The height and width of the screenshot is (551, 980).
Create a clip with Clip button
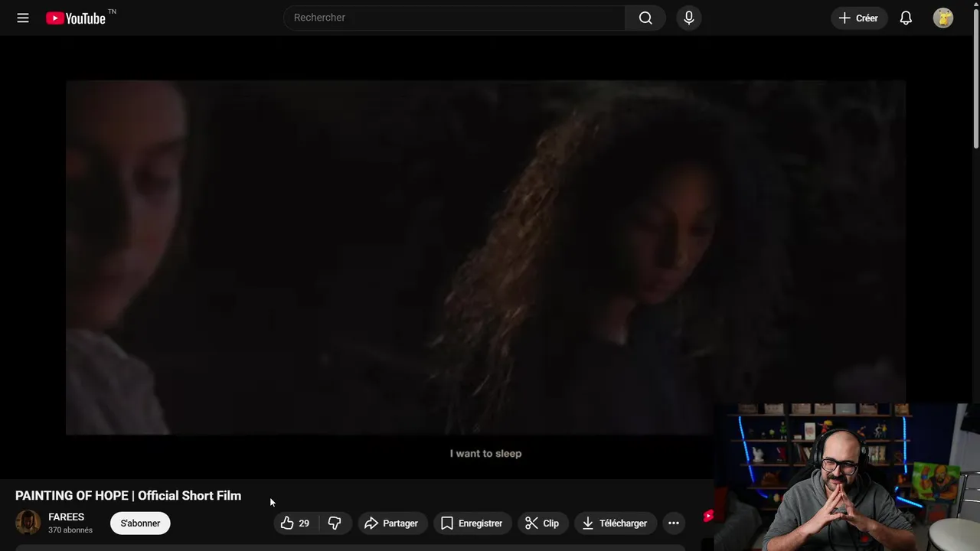(542, 523)
